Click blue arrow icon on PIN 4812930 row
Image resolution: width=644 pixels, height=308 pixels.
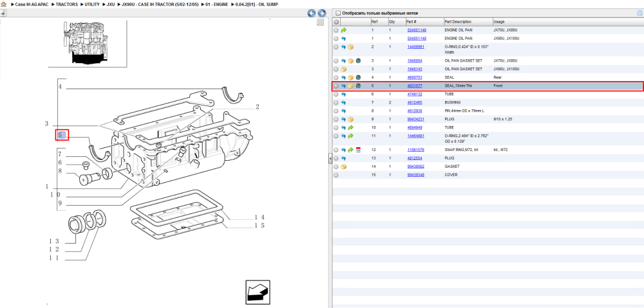point(343,111)
